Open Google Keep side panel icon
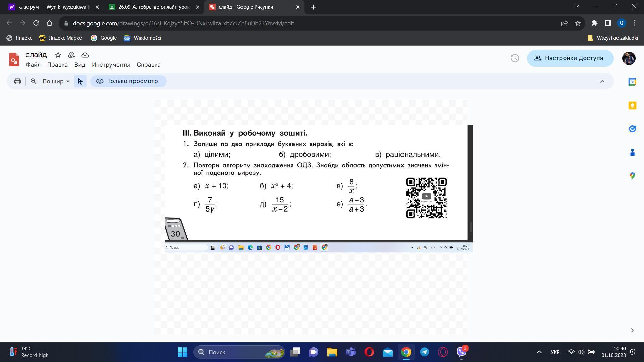644x362 pixels. click(x=632, y=106)
